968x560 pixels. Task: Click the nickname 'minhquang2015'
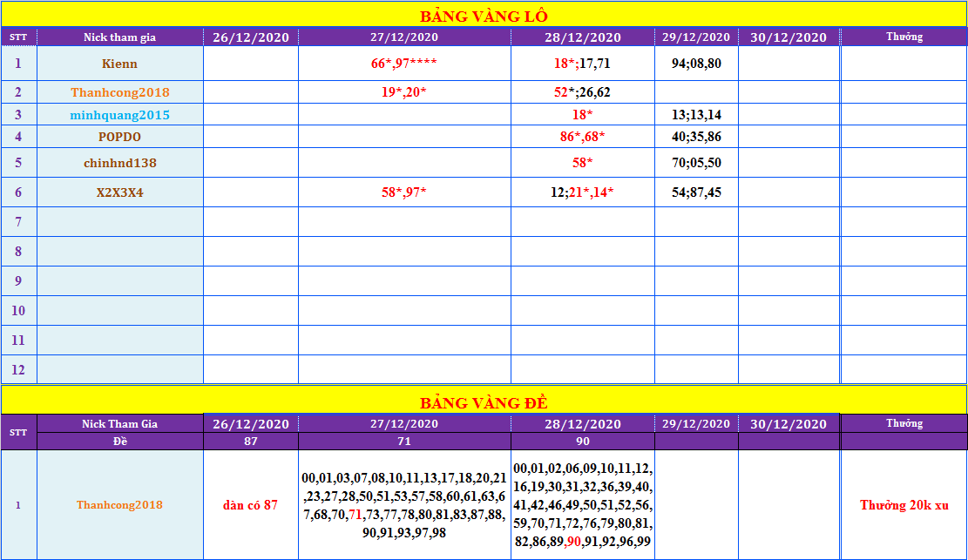(119, 115)
